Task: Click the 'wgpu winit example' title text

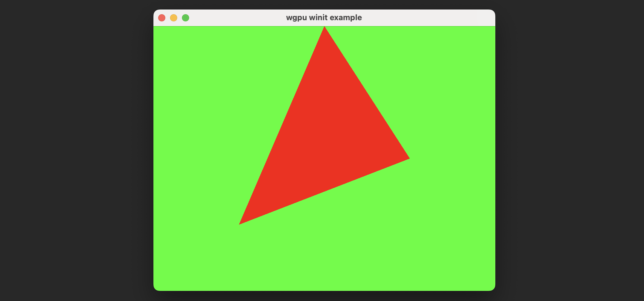Action: click(324, 18)
